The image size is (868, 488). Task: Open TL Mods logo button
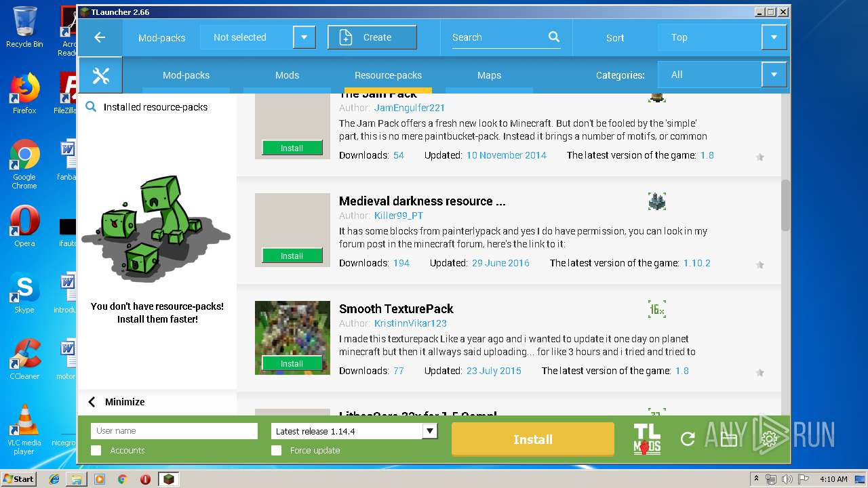pos(647,439)
